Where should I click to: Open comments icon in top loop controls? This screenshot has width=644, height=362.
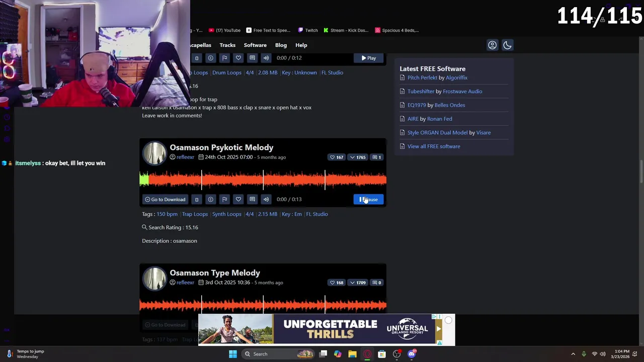[x=252, y=58]
